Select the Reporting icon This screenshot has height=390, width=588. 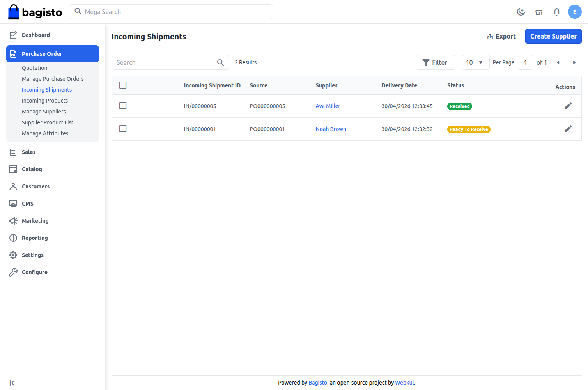13,238
